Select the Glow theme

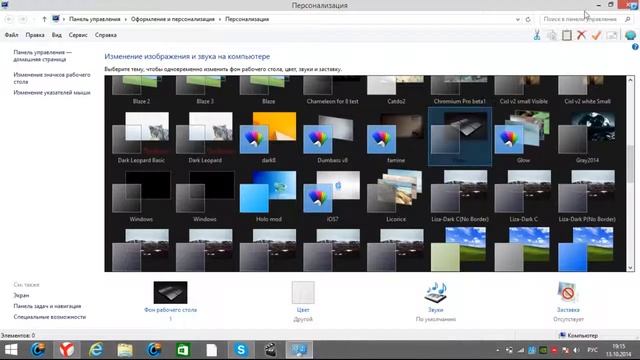coord(523,138)
